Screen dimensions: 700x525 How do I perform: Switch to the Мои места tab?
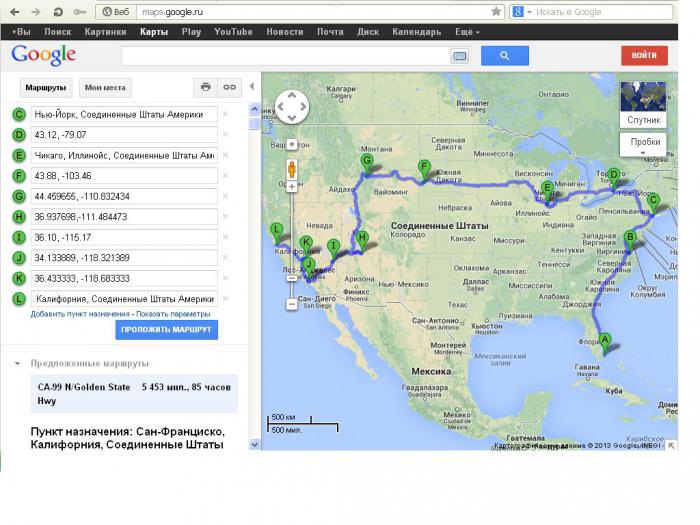coord(105,88)
